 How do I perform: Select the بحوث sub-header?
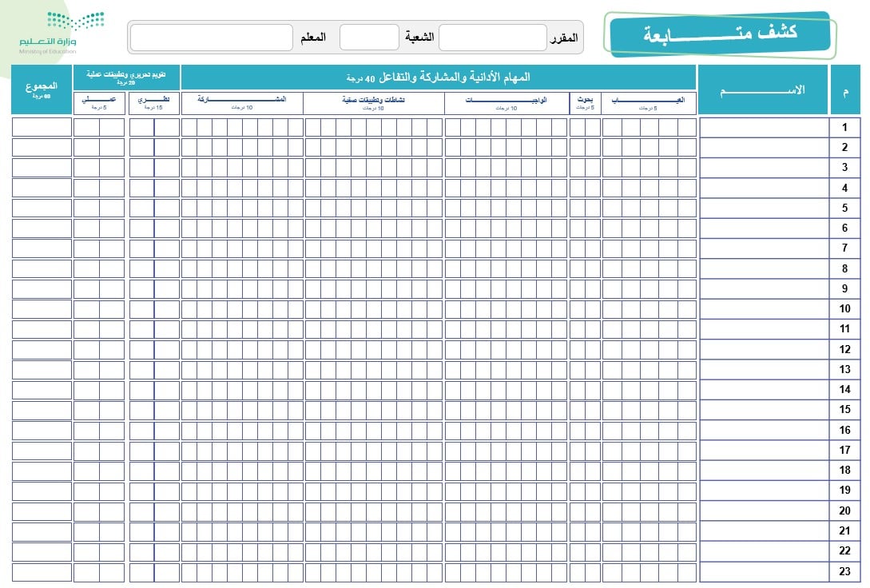(586, 103)
